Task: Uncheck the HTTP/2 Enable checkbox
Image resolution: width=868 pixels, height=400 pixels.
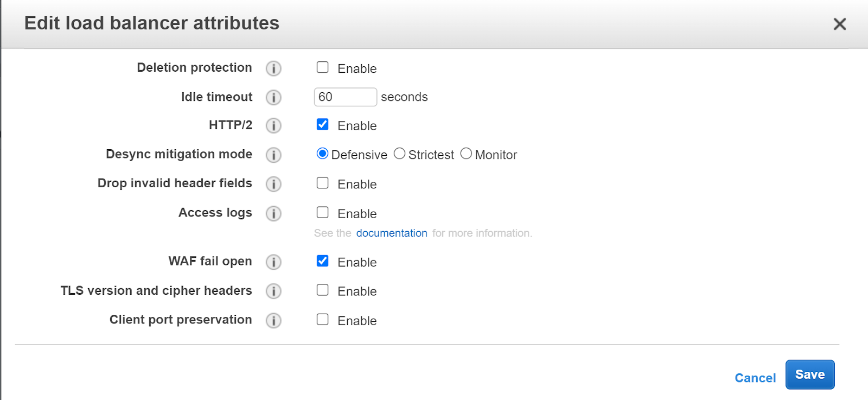Action: (x=323, y=124)
